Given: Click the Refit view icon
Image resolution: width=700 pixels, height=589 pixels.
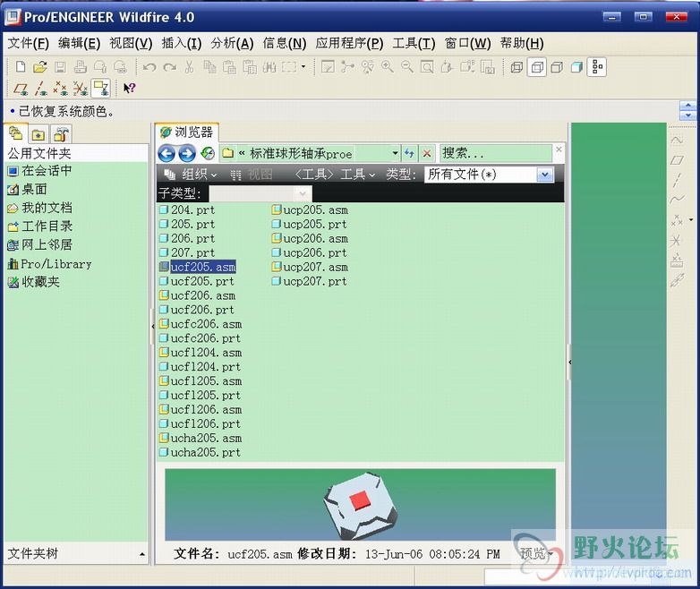Looking at the screenshot, I should [x=427, y=67].
